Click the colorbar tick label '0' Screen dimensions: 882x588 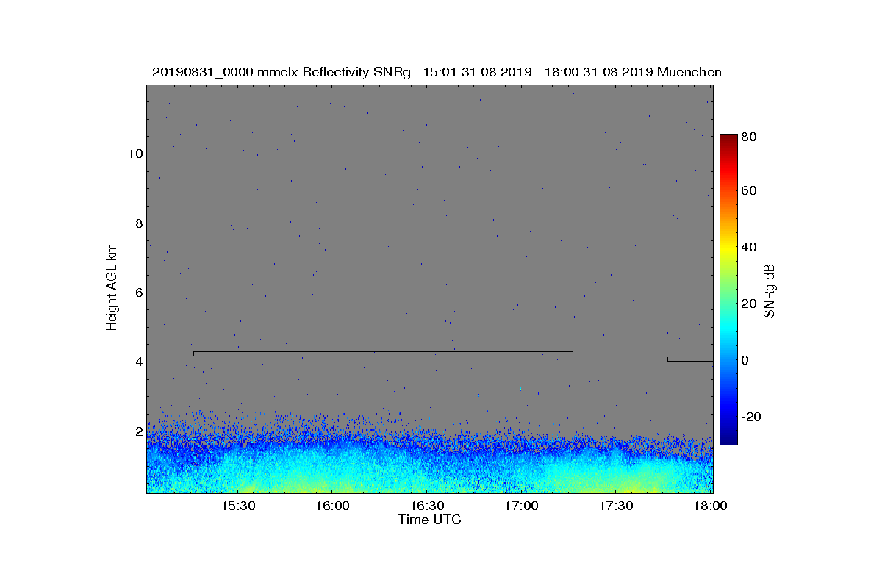(x=746, y=360)
